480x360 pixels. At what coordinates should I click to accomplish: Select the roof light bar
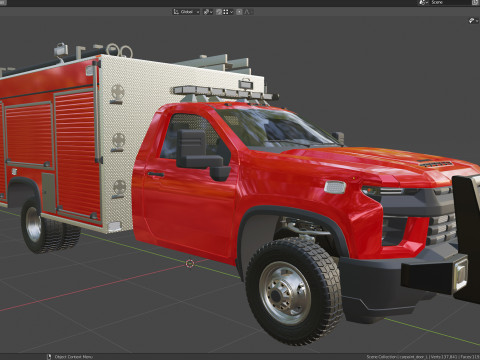coord(225,92)
